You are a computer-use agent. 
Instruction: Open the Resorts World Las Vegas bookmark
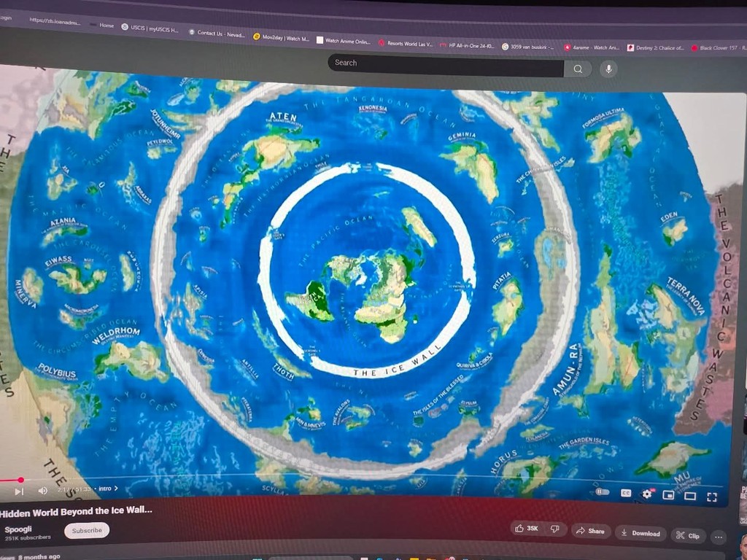406,43
